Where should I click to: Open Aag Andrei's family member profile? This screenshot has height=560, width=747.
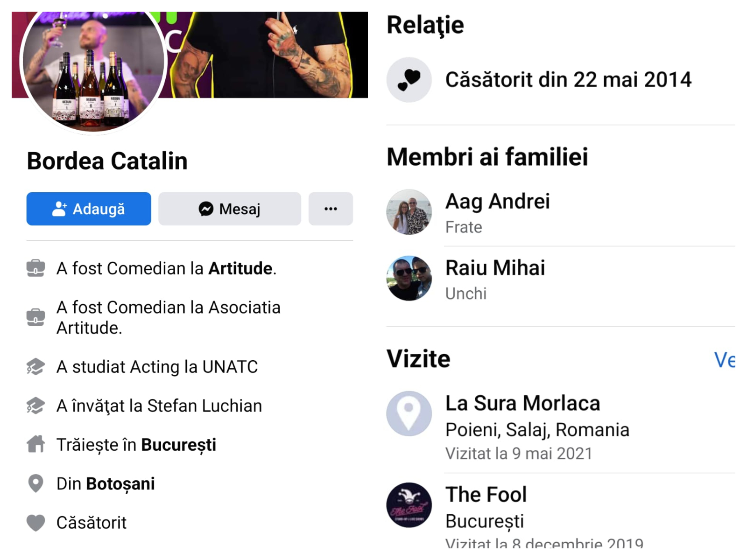tap(497, 202)
